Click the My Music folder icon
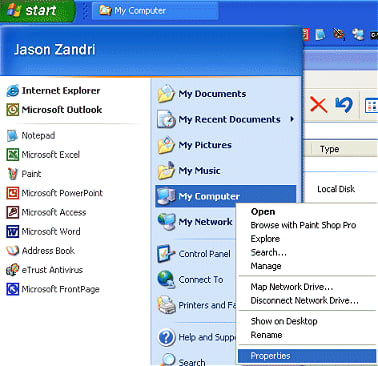Screen dimensions: 378x366 click(x=166, y=171)
